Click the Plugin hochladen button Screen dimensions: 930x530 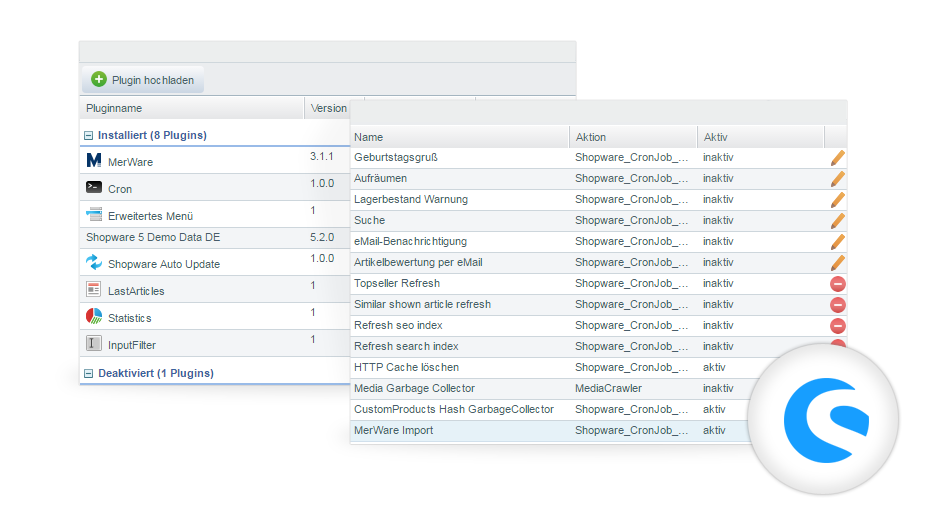[x=143, y=79]
